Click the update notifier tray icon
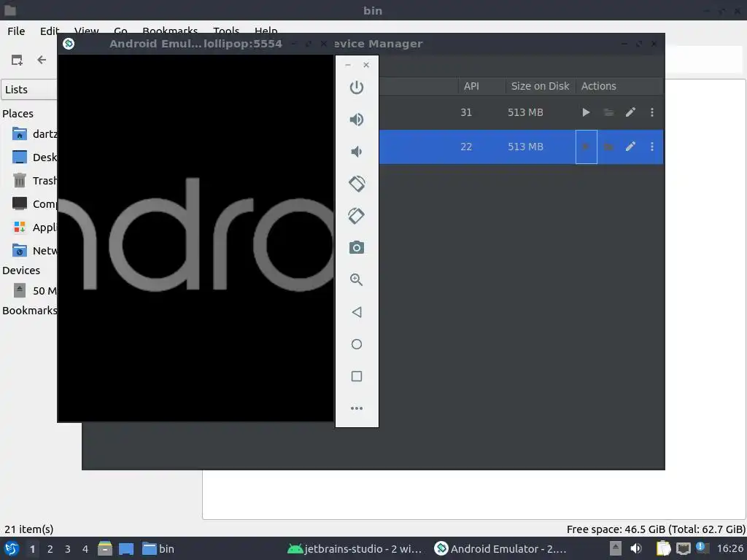 [702, 548]
